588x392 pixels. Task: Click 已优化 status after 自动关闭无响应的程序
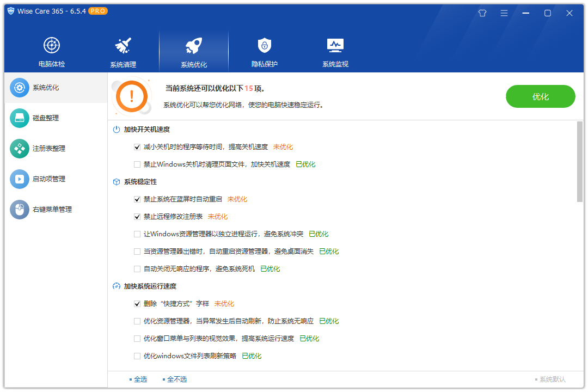271,269
